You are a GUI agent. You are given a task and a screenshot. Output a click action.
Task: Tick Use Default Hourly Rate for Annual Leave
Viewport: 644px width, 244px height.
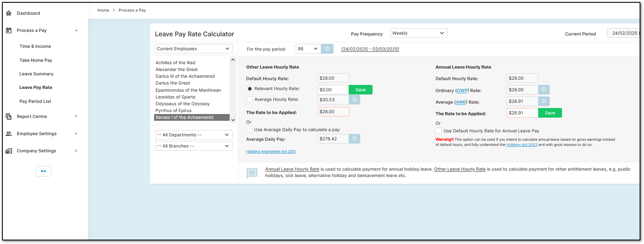439,131
